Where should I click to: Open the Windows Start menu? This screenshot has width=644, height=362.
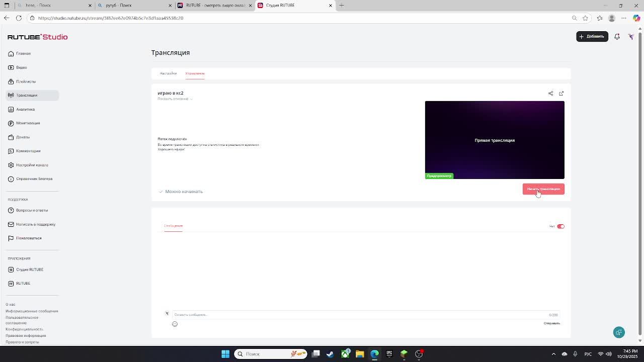pyautogui.click(x=225, y=354)
